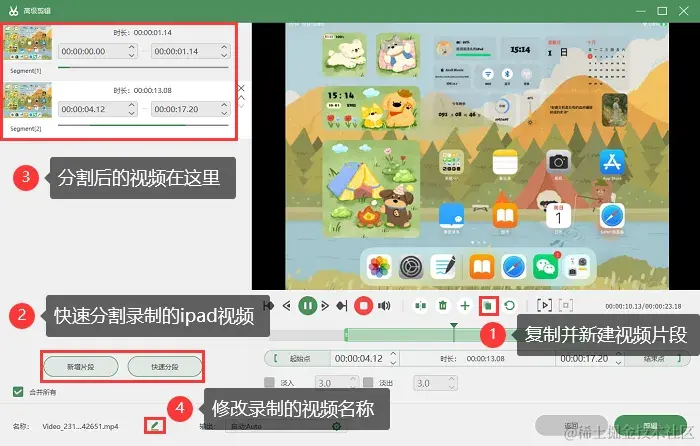Click the file name Video_231...42651.mp4
The image size is (700, 446).
[80, 426]
